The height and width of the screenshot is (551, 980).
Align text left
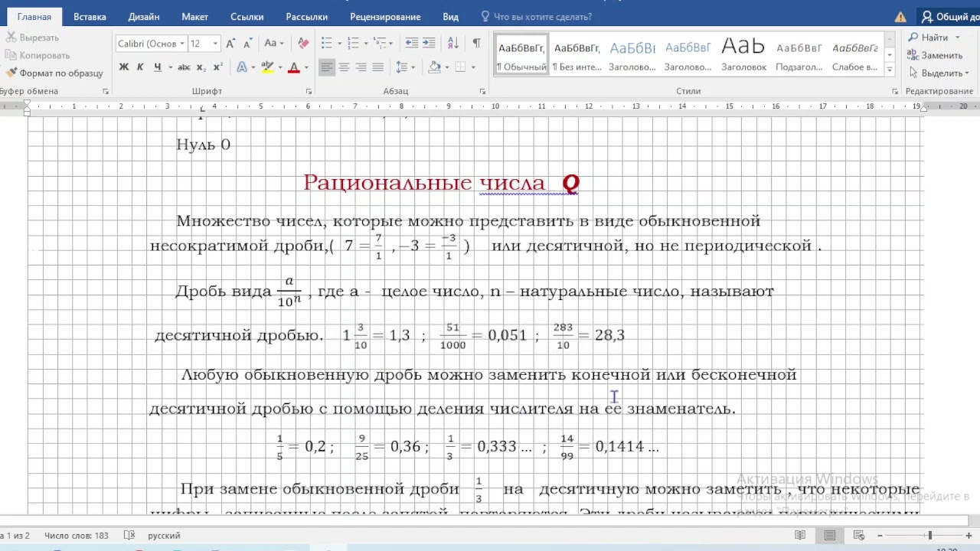coord(327,67)
